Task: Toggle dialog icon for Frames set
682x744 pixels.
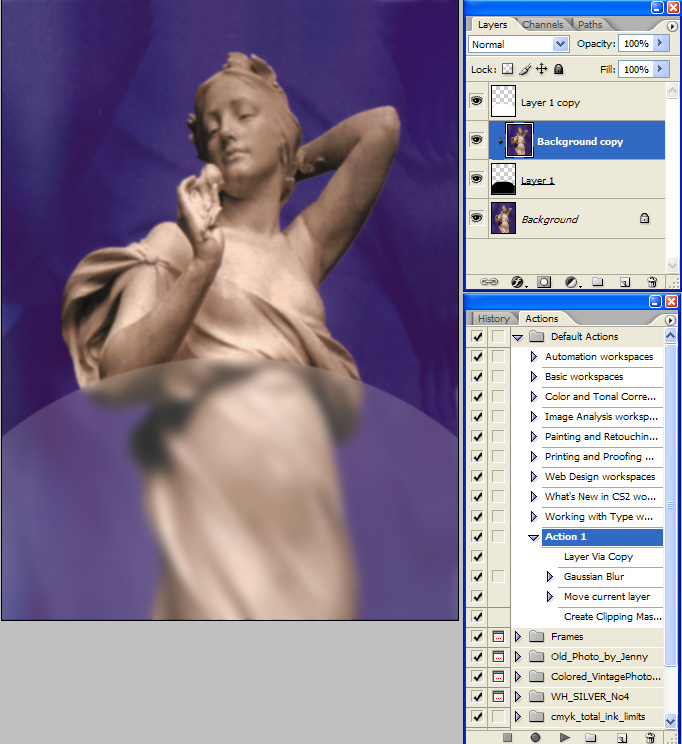Action: (x=498, y=636)
